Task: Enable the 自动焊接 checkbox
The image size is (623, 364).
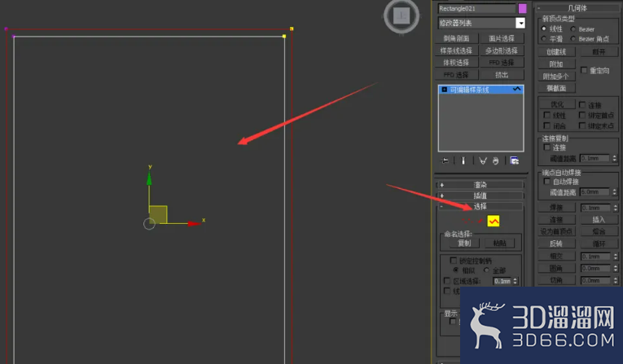Action: pos(547,182)
